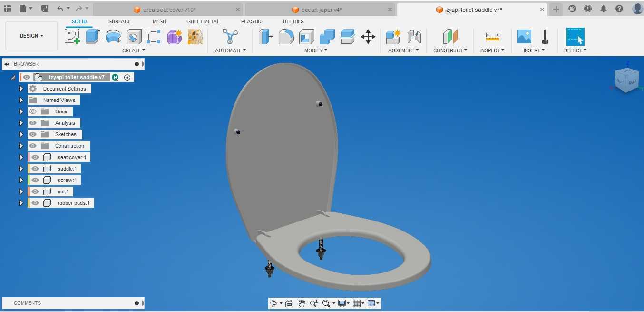The width and height of the screenshot is (644, 312).
Task: Select the Hole tool icon
Action: [134, 37]
